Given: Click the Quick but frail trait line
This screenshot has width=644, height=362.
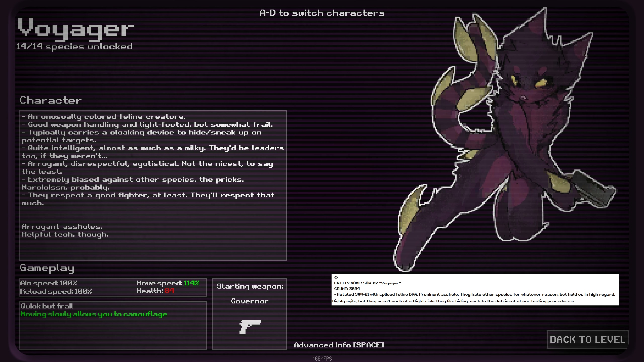Looking at the screenshot, I should point(47,306).
